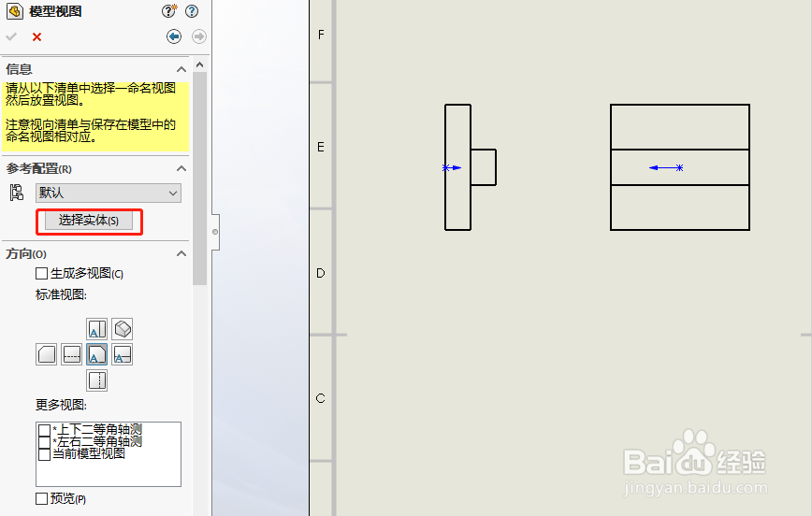The width and height of the screenshot is (812, 516).
Task: Open the help icon with star badge
Action: click(168, 11)
